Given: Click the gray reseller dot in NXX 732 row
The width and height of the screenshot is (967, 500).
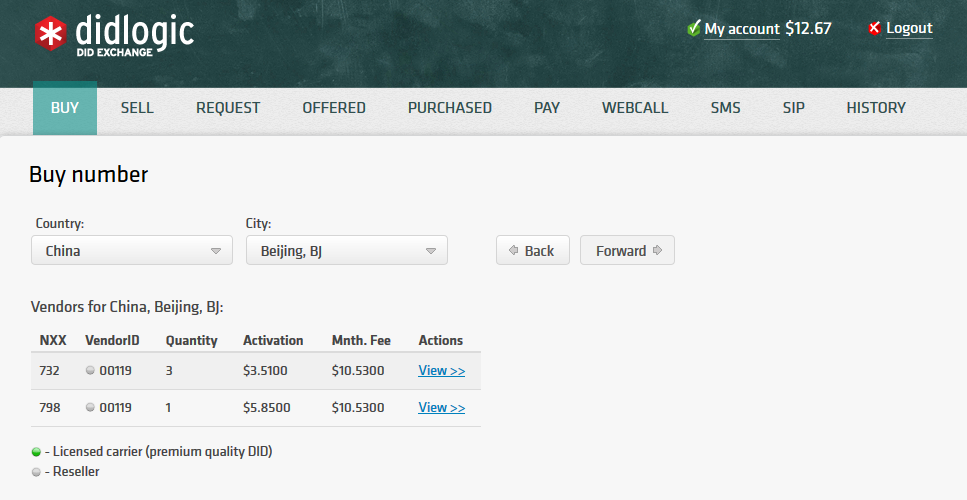Looking at the screenshot, I should click(90, 370).
